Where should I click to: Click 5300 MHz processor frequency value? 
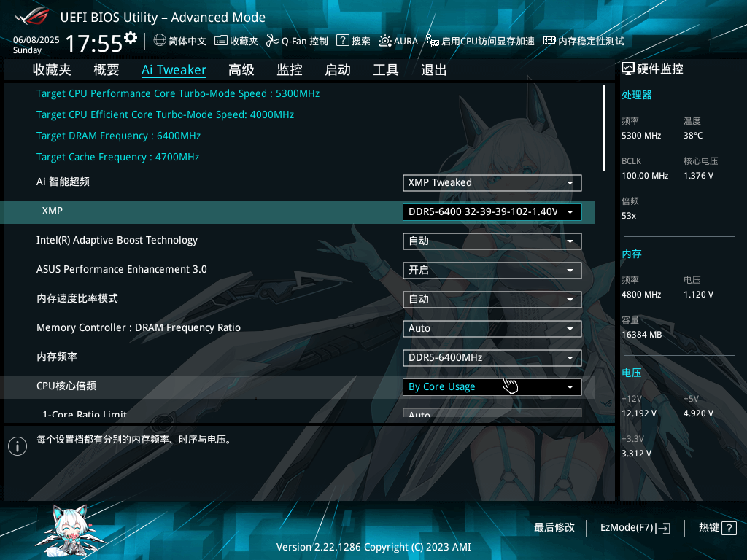(x=641, y=136)
